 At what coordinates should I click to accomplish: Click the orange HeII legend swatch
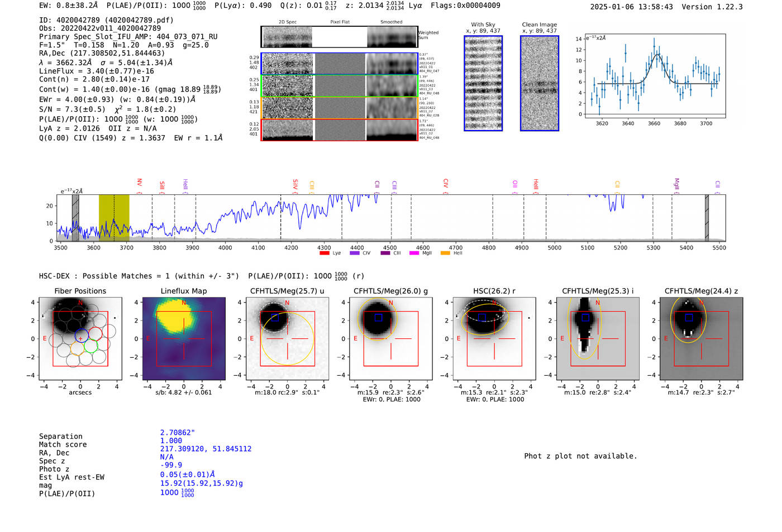445,253
